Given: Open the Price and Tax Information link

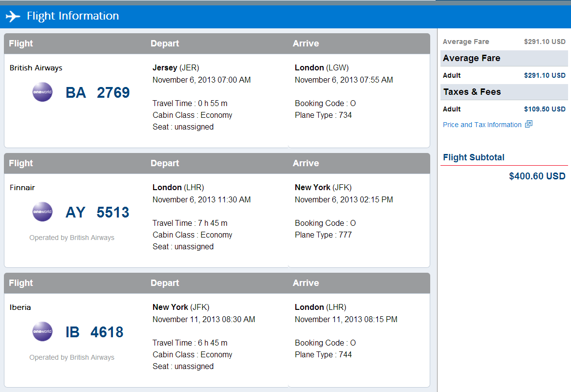Looking at the screenshot, I should coord(482,125).
